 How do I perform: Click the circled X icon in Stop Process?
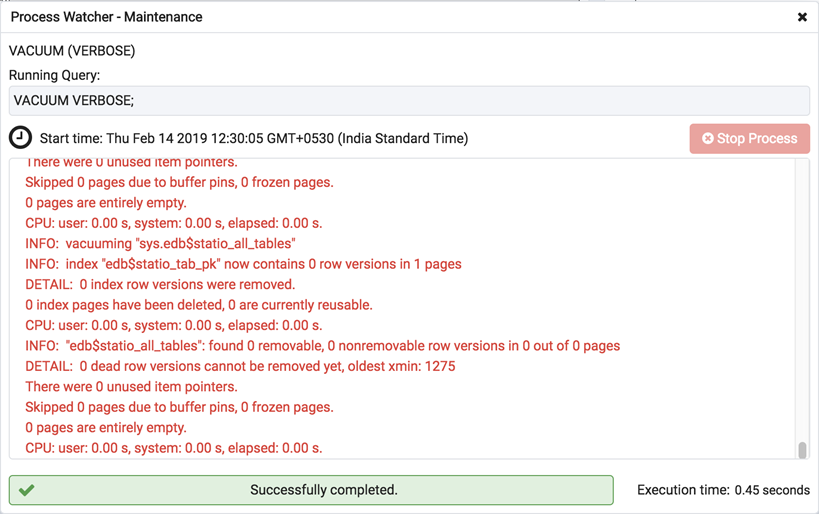pyautogui.click(x=708, y=138)
